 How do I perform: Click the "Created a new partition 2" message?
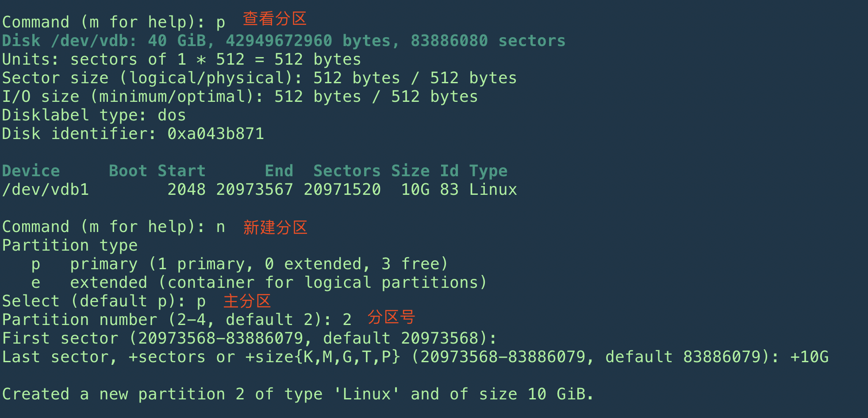coord(297,394)
